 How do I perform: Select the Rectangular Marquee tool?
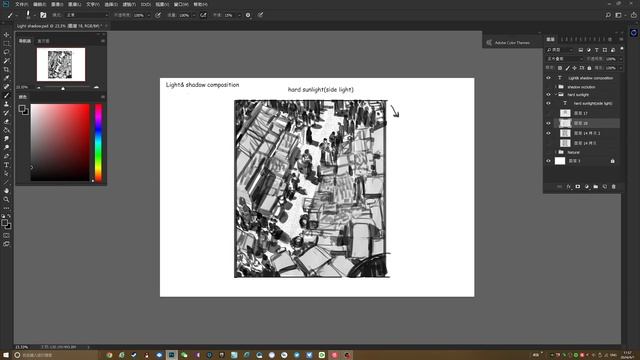pos(7,43)
